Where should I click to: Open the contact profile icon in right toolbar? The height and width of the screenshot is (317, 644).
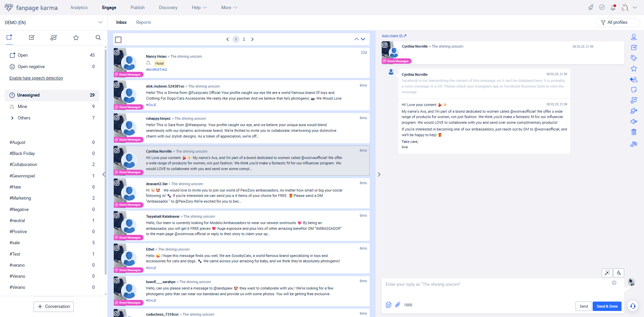(634, 37)
